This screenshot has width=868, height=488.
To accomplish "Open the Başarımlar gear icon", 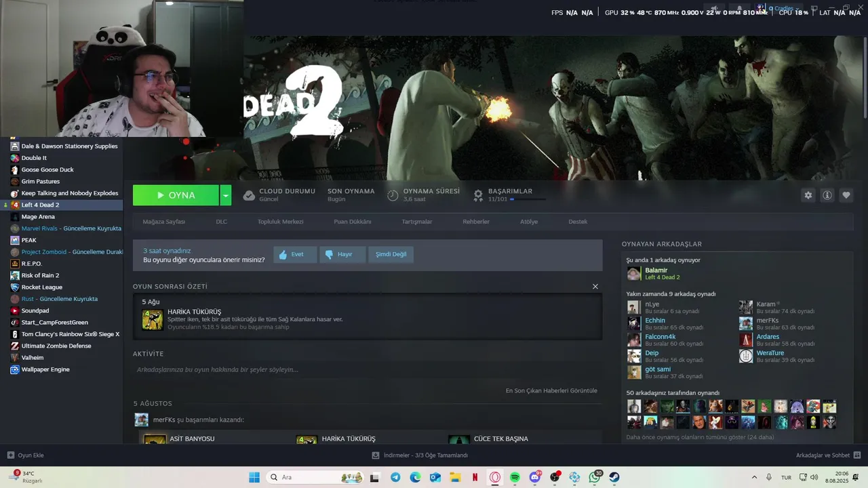I will tap(478, 195).
